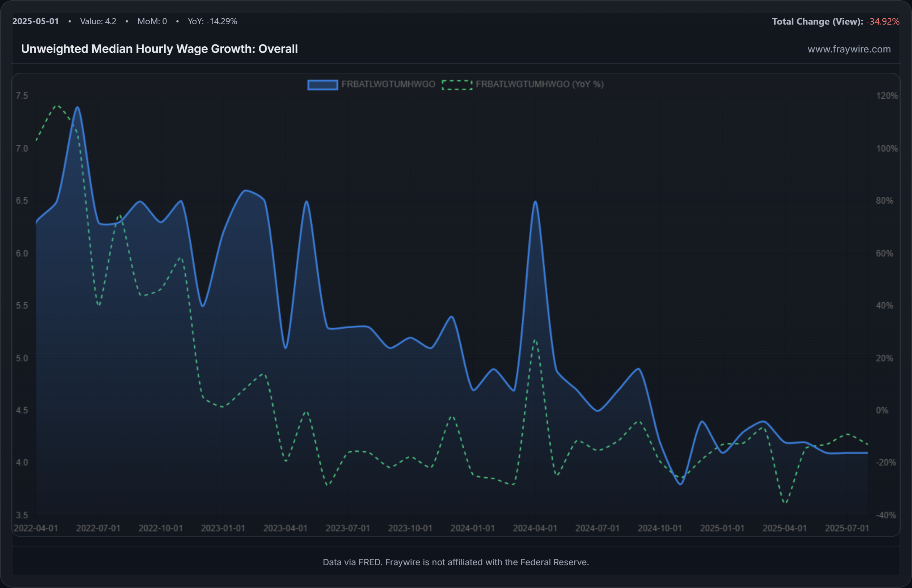This screenshot has width=912, height=588.
Task: Toggle the green dashed YoY legend swatch
Action: click(457, 84)
